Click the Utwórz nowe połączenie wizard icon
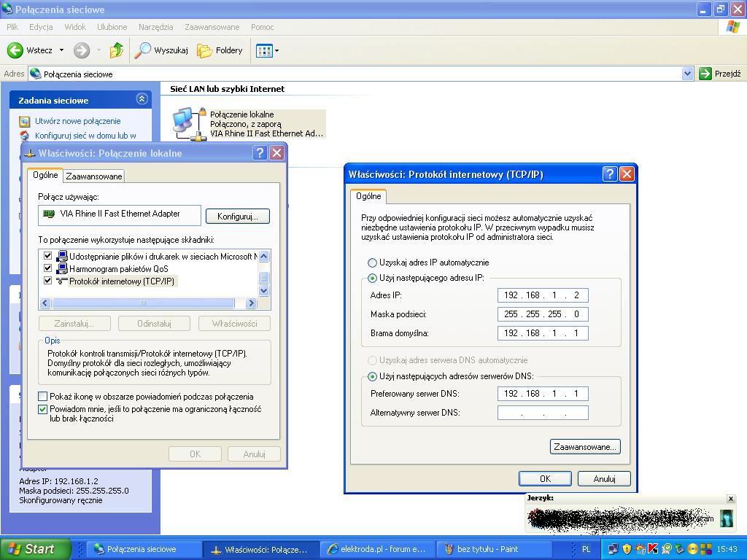This screenshot has height=560, width=747. pyautogui.click(x=24, y=122)
